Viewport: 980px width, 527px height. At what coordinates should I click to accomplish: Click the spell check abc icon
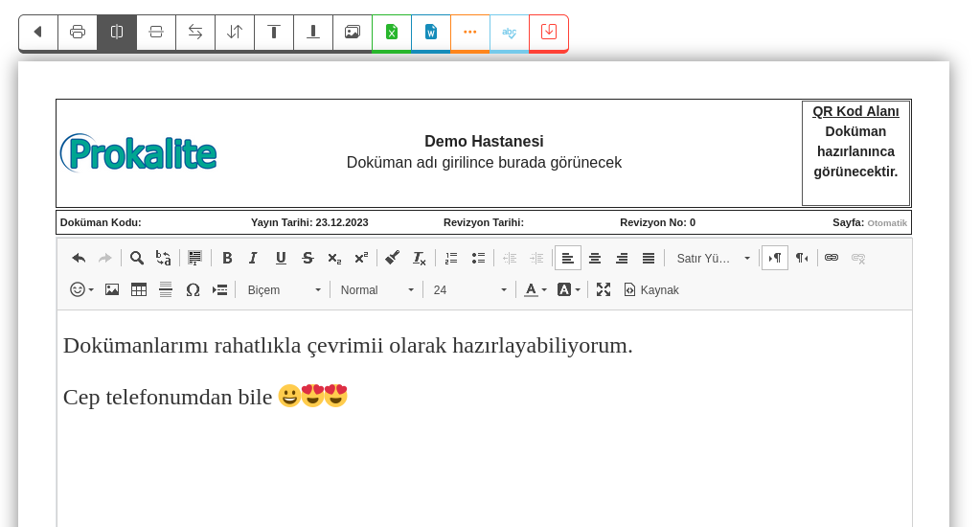[x=510, y=32]
